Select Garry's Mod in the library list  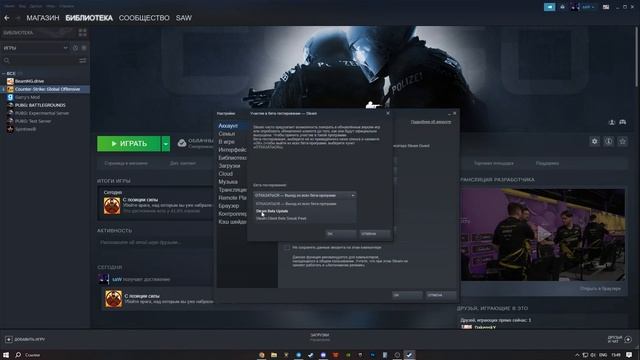click(27, 97)
